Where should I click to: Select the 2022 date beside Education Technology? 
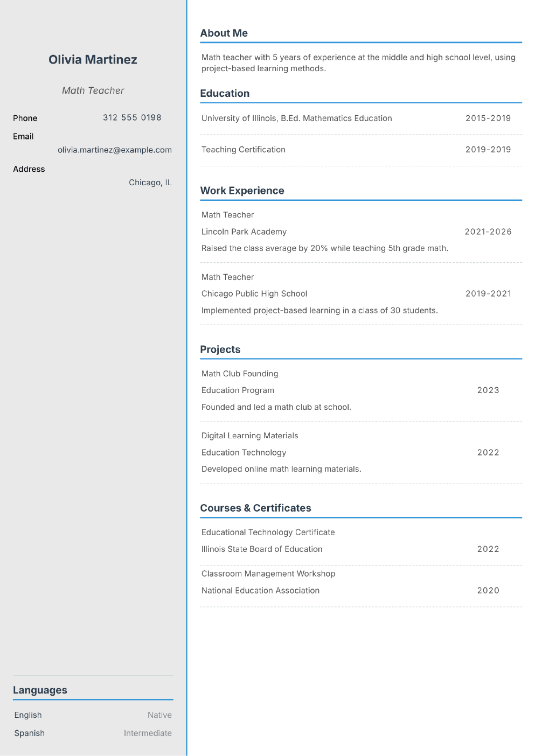488,453
